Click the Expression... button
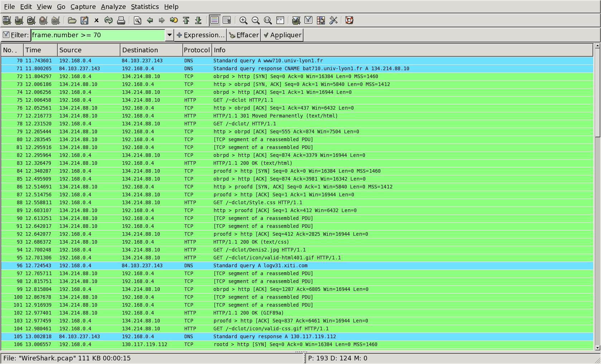Screen dimensions: 601x364 pyautogui.click(x=201, y=35)
